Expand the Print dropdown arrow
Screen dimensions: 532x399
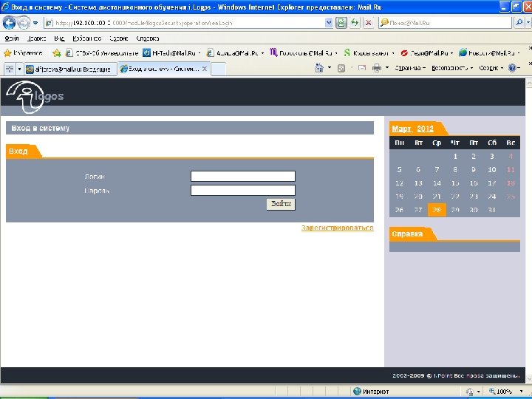point(387,68)
